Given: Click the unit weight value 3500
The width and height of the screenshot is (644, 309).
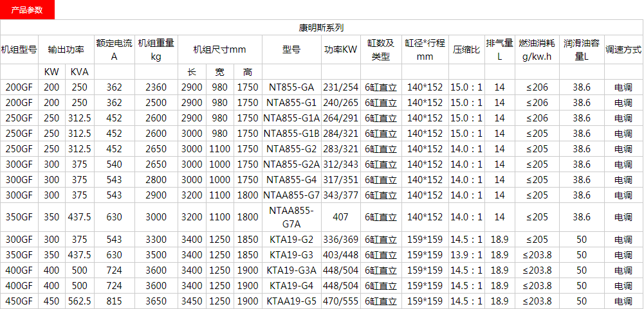Looking at the screenshot, I should 156,255.
